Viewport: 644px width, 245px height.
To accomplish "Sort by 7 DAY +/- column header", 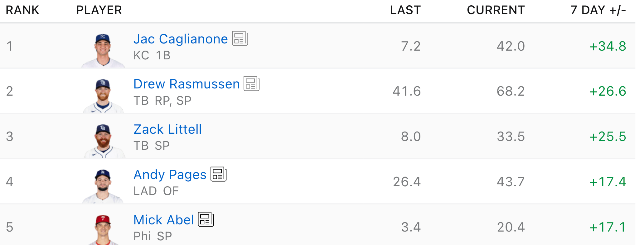I will point(598,10).
